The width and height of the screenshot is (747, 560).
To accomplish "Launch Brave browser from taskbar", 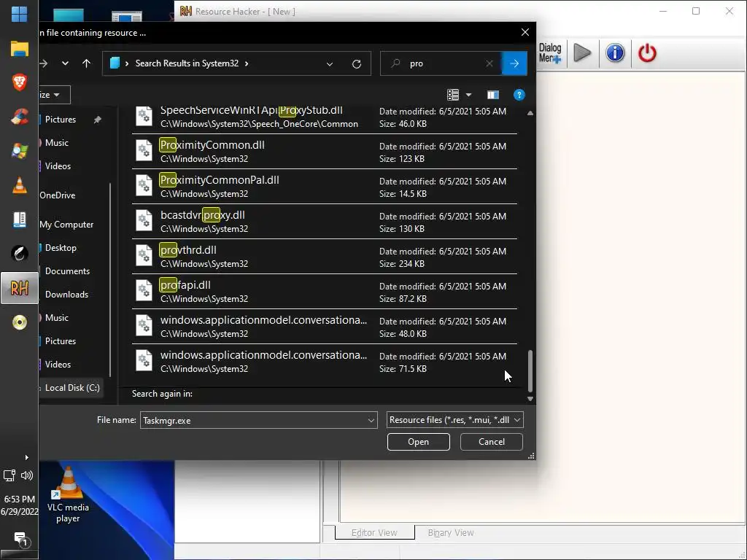I will click(19, 82).
